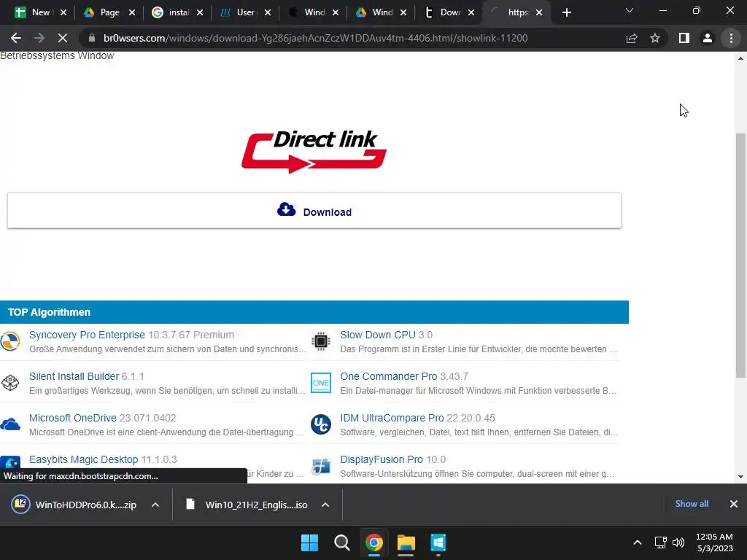Click the page vertical scrollbar thumb
The width and height of the screenshot is (747, 560).
[741, 254]
